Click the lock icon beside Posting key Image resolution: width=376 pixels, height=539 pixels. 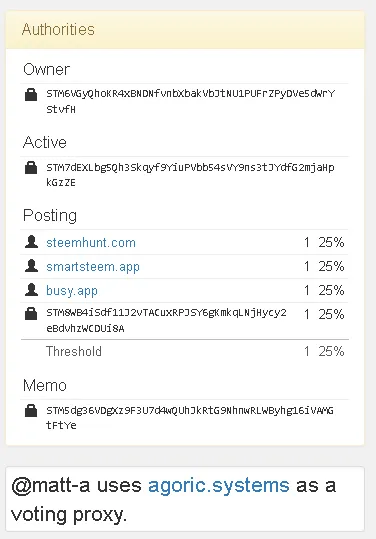pos(31,314)
